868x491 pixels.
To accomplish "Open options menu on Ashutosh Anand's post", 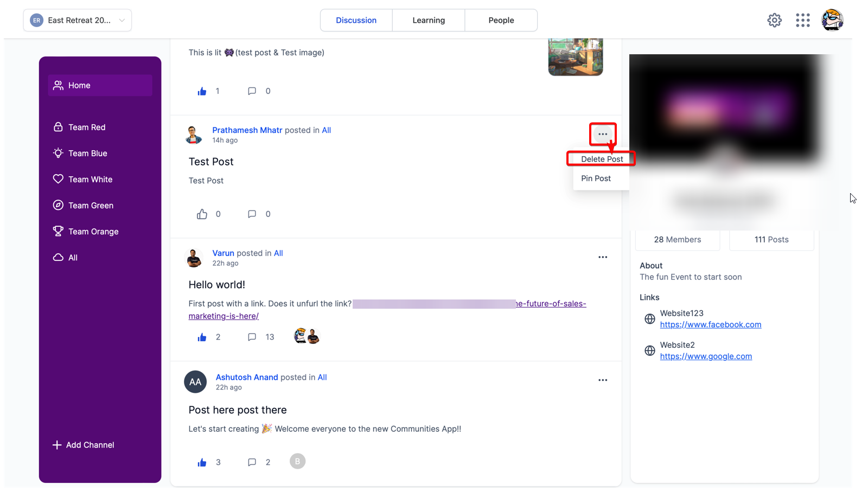I will pos(603,380).
